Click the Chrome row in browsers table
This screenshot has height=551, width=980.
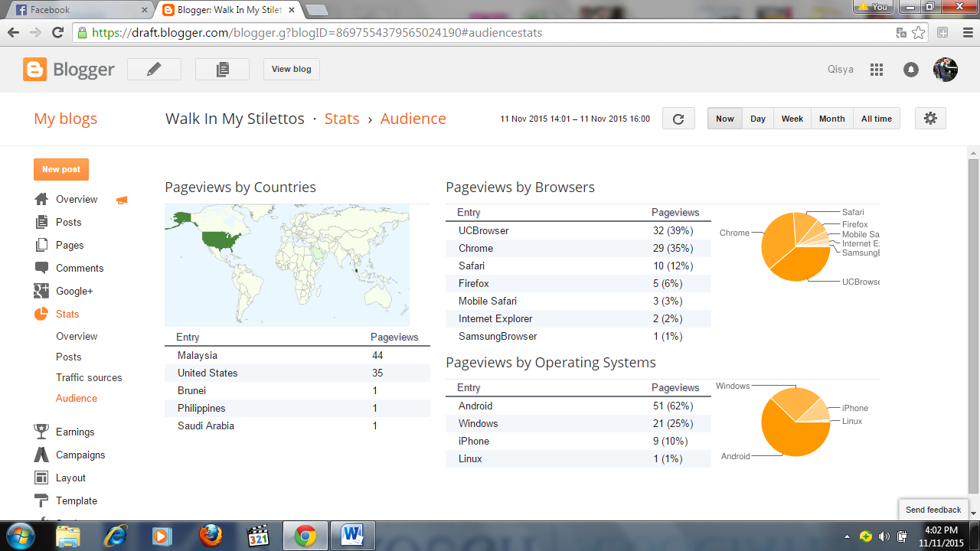pyautogui.click(x=578, y=248)
